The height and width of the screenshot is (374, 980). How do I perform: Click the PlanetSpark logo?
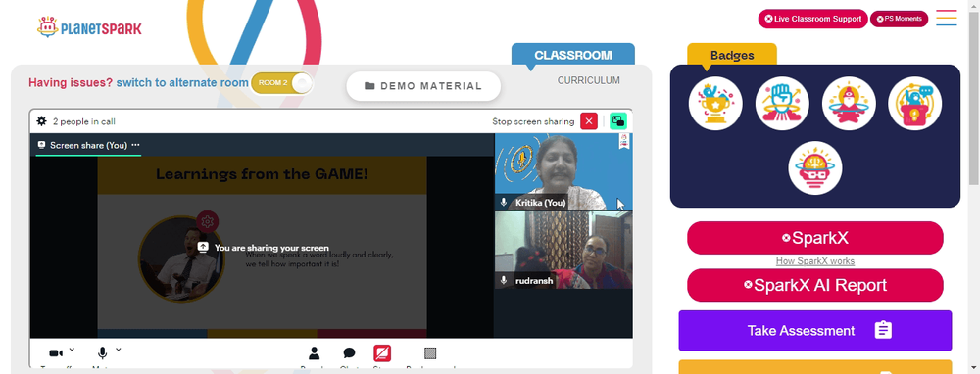tap(89, 27)
